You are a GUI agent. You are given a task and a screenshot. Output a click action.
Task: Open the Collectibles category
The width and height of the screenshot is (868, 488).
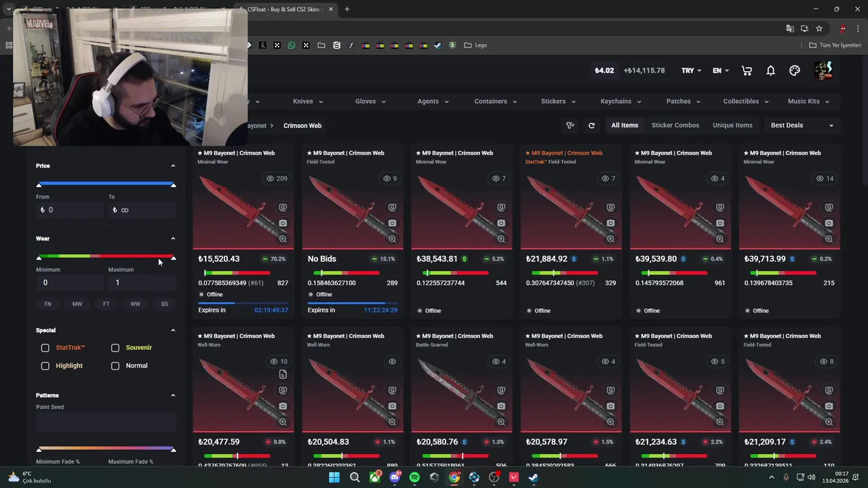pyautogui.click(x=746, y=102)
